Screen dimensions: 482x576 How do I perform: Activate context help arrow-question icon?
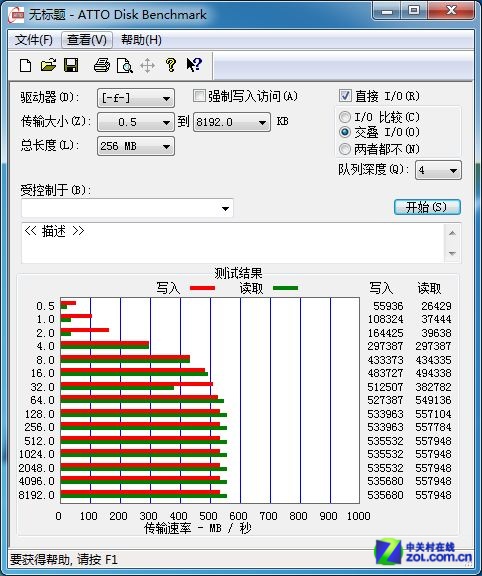194,65
